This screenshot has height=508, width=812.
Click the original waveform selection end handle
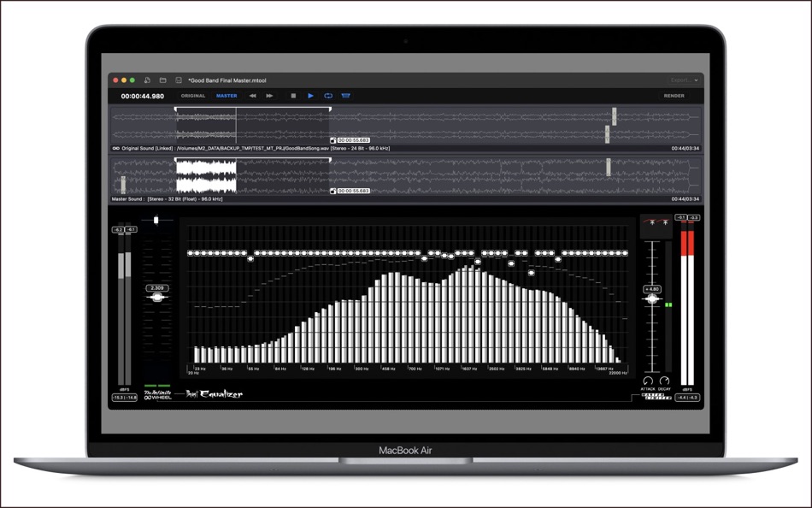pos(330,109)
